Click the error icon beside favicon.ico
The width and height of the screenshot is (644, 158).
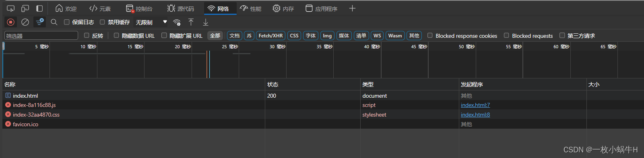(x=8, y=124)
